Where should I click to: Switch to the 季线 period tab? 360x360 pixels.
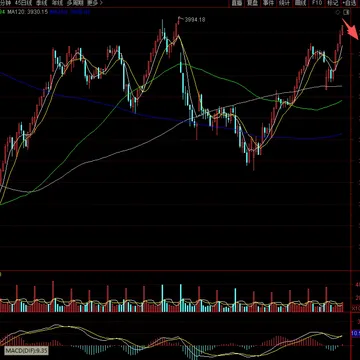point(42,3)
